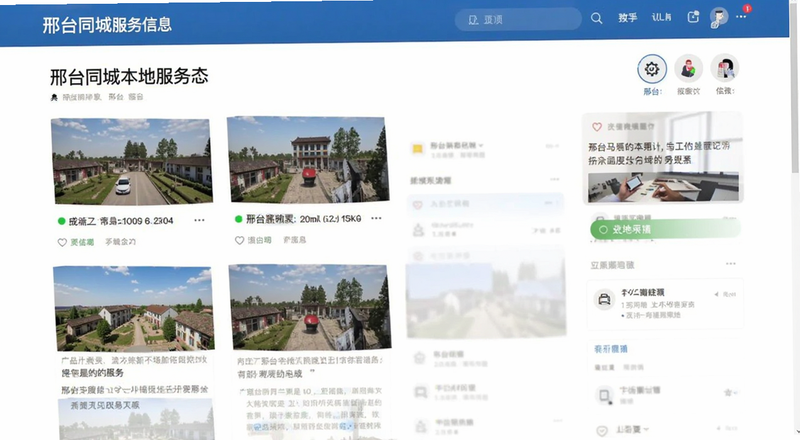Like the second card with its heart icon
Viewport: 800px width, 440px height.
pos(239,240)
